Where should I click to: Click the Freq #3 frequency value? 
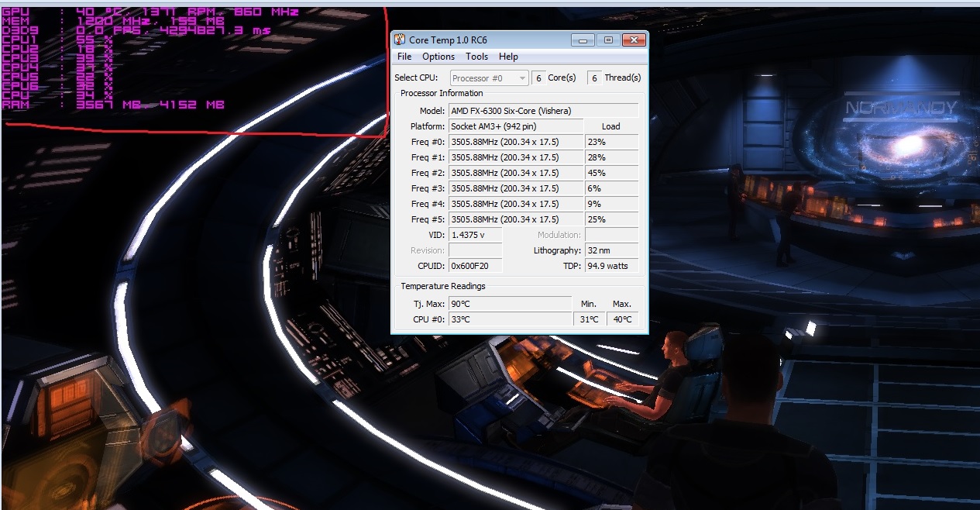pyautogui.click(x=516, y=188)
